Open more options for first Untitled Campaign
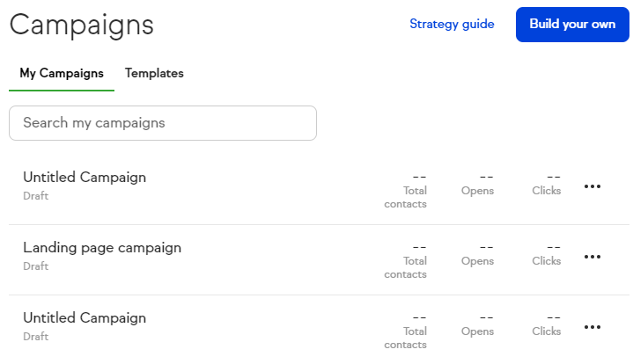This screenshot has height=364, width=633. [x=593, y=186]
